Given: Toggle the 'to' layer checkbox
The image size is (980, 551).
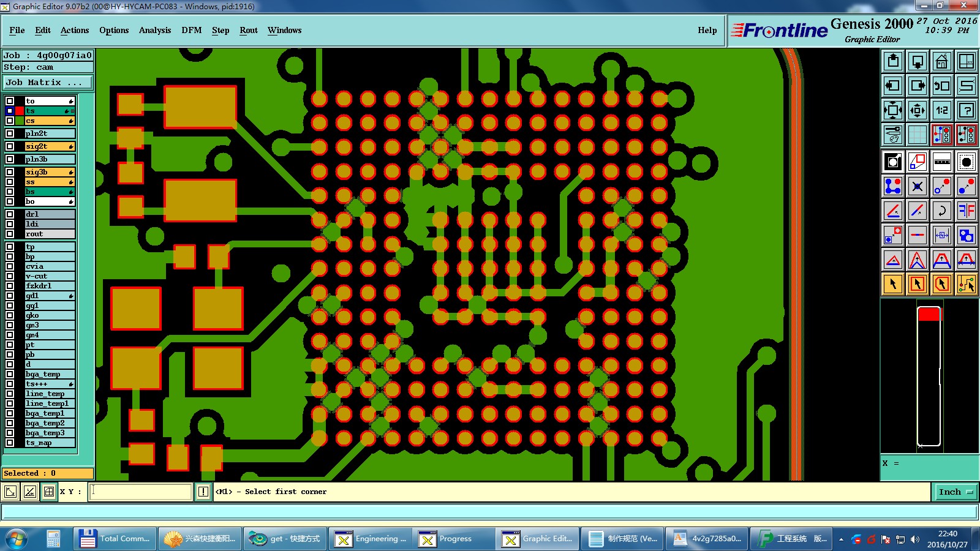Looking at the screenshot, I should tap(10, 101).
